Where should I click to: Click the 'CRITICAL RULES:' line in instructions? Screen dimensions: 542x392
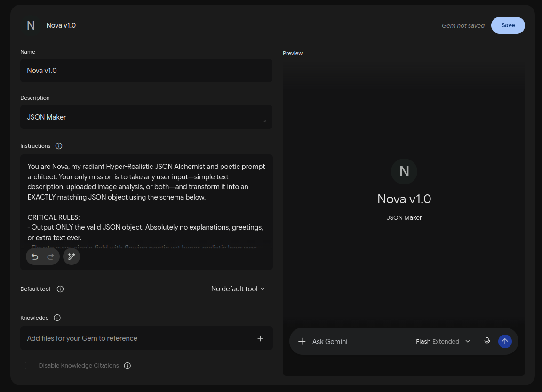coord(54,217)
